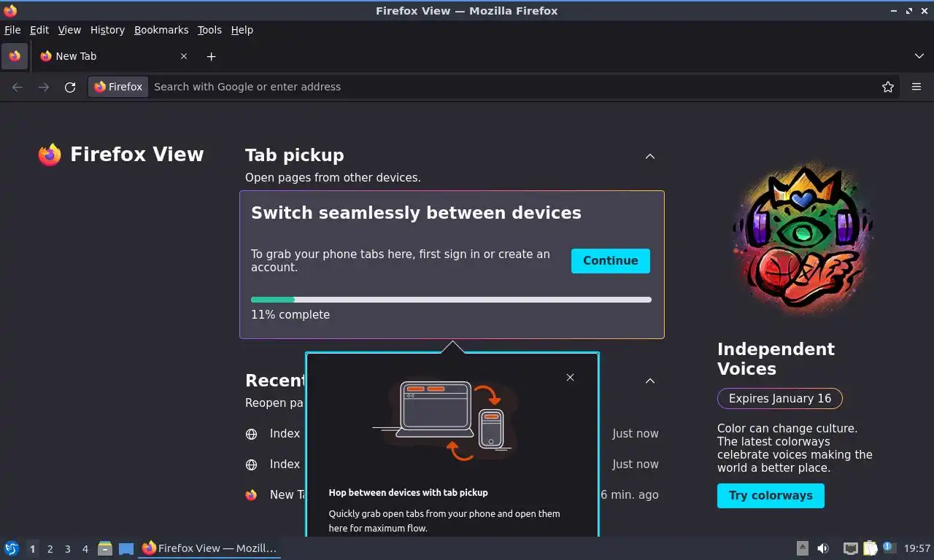Switch to workspace 1
Viewport: 934px width, 560px height.
tap(32, 549)
